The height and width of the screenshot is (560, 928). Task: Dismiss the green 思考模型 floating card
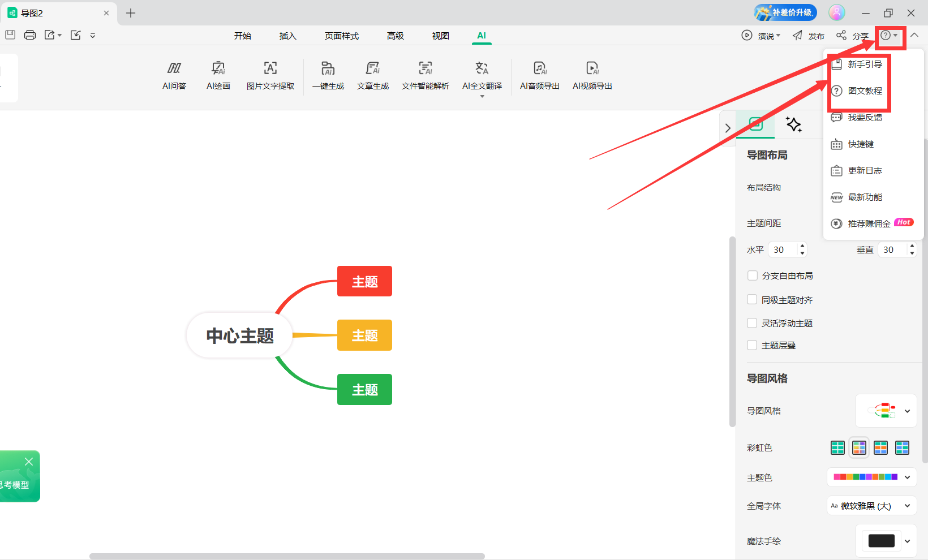tap(29, 462)
